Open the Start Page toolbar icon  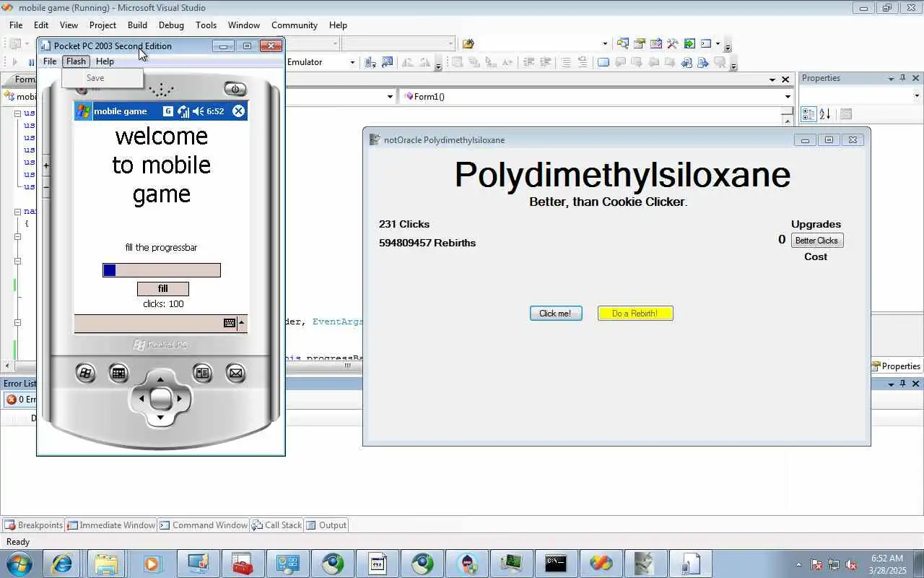(x=689, y=43)
